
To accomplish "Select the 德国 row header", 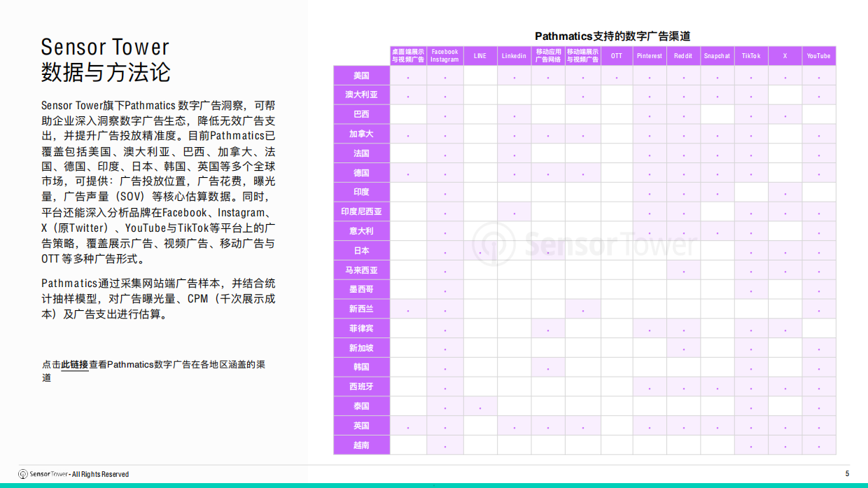I will click(x=361, y=172).
